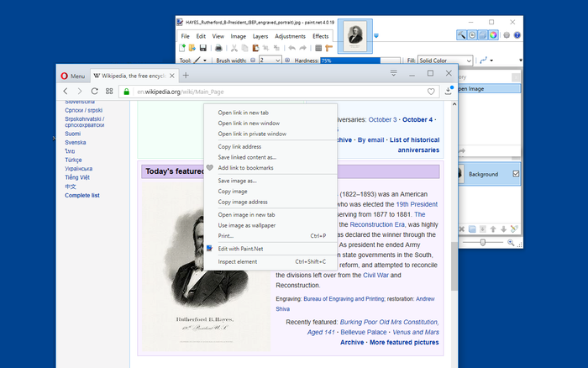The image size is (588, 368).
Task: Choose Edit with Paint.Net context entry
Action: [270, 249]
